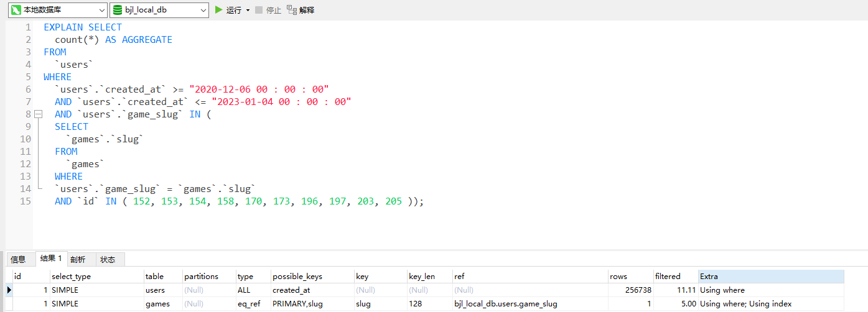Click the green Run play icon
The height and width of the screenshot is (312, 868).
[218, 10]
